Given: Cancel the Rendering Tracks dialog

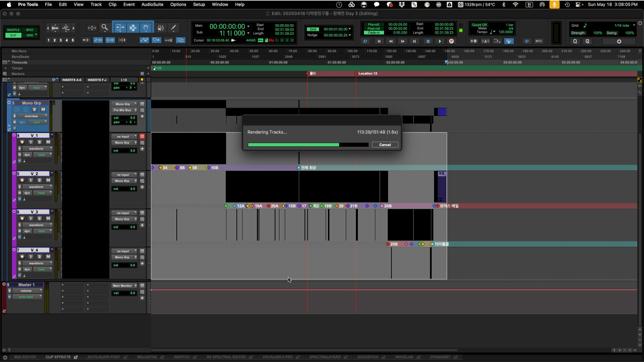Looking at the screenshot, I should [x=385, y=145].
